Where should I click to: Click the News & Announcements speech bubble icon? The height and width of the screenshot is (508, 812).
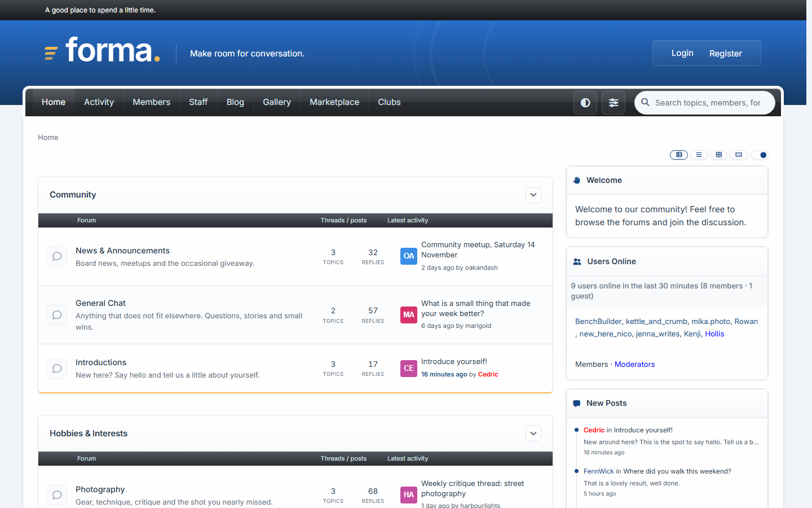click(x=57, y=256)
